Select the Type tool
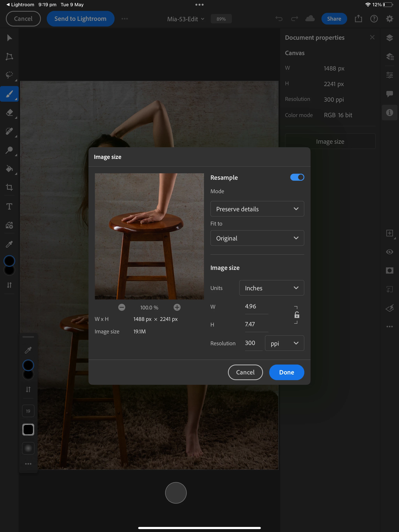The image size is (399, 532). 9,206
